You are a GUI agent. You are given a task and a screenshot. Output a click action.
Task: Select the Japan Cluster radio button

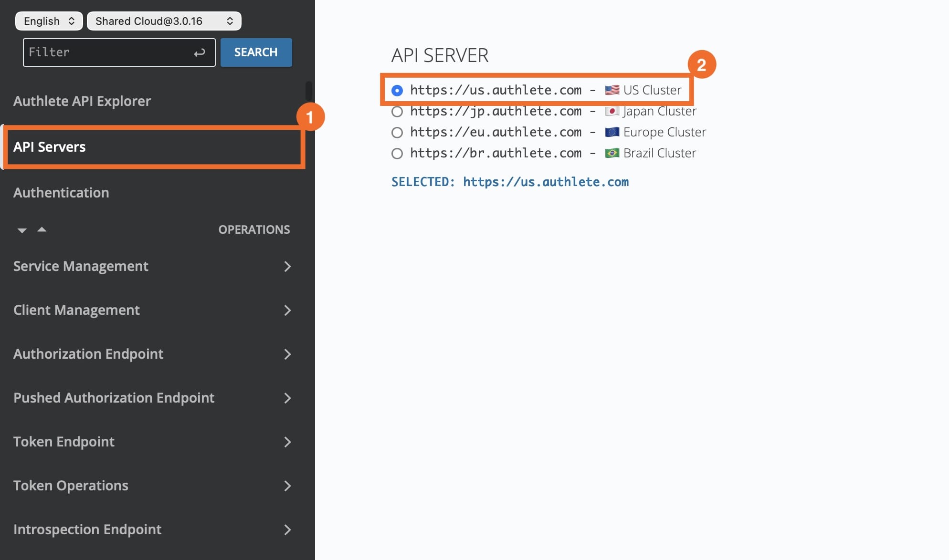pyautogui.click(x=397, y=112)
